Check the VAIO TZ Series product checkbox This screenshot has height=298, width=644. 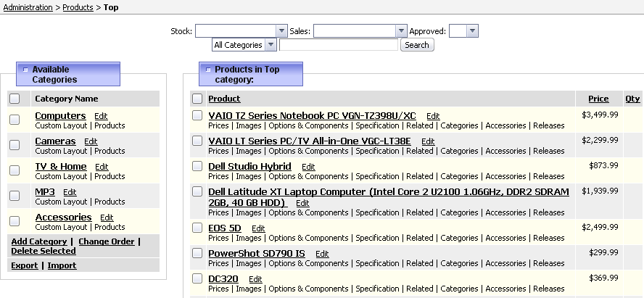197,115
